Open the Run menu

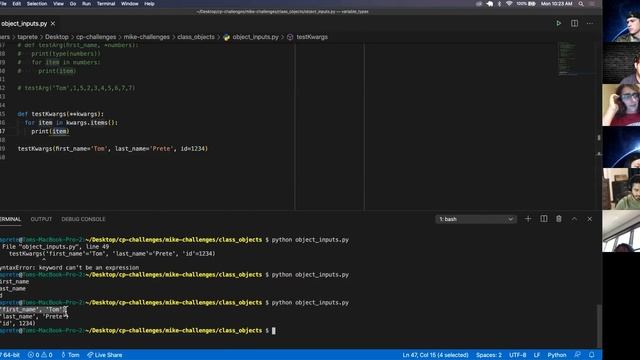(x=87, y=4)
